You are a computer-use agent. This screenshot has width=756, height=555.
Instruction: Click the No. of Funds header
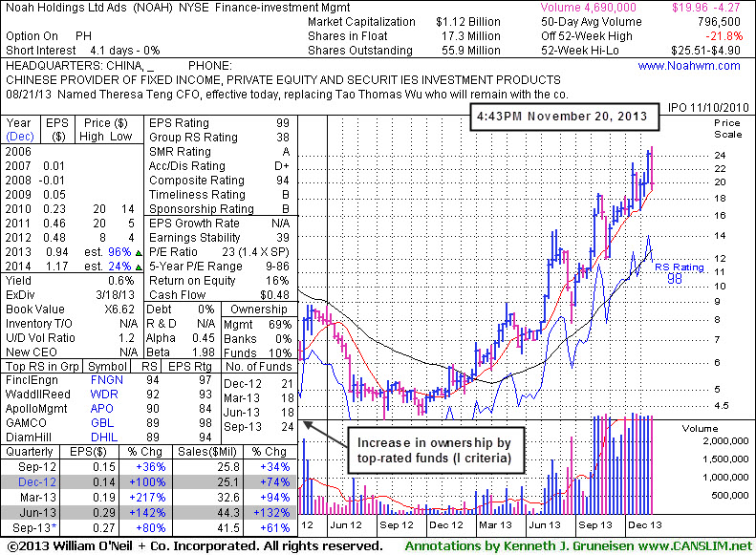point(258,367)
